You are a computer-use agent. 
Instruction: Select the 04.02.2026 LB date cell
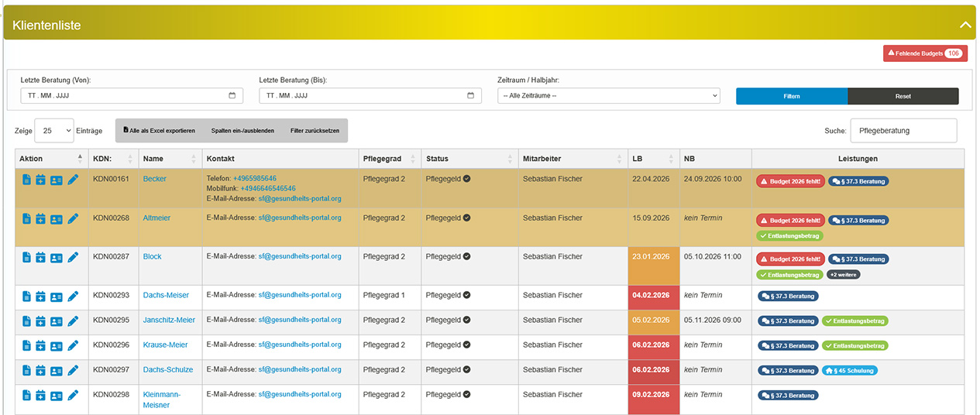pos(654,298)
